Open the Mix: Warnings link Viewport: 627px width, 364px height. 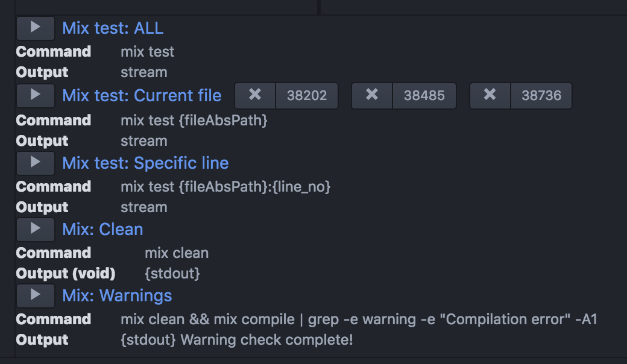click(x=117, y=296)
